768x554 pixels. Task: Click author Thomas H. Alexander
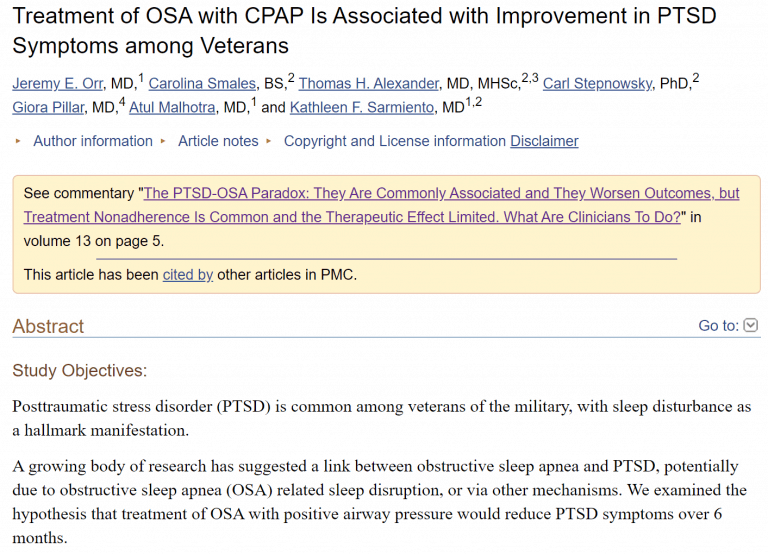point(368,83)
